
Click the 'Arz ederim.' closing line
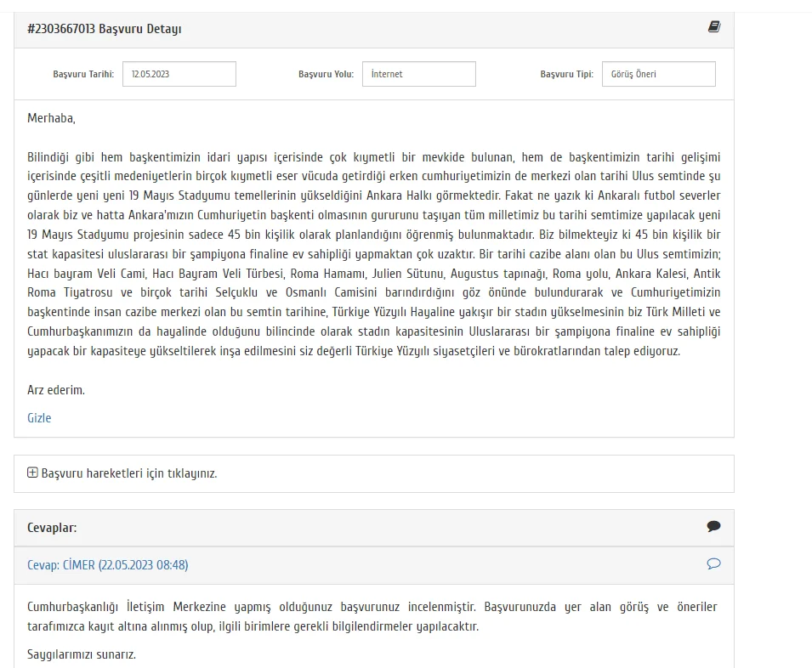click(56, 390)
